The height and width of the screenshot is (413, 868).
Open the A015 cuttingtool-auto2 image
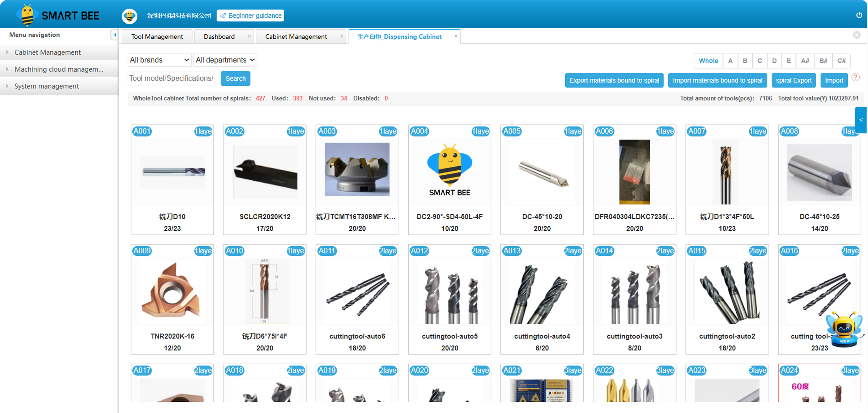point(727,292)
